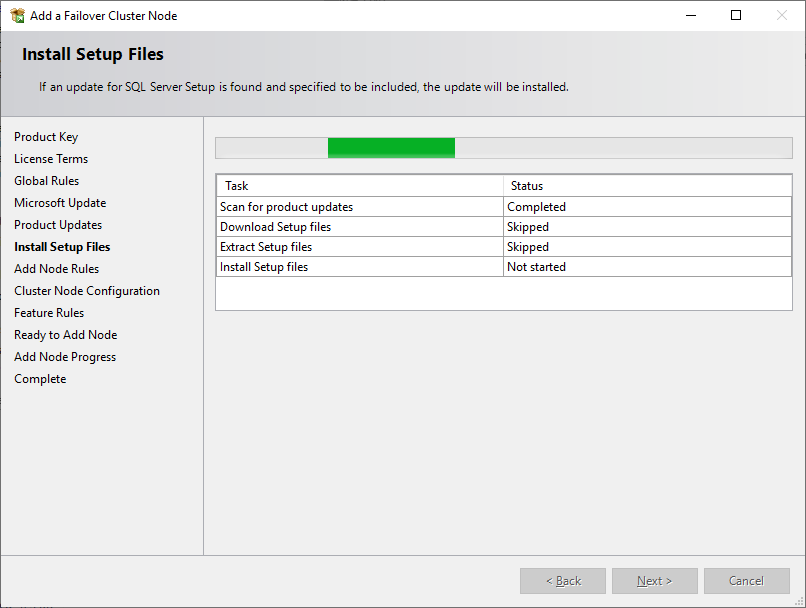
Task: Select the Product Key step
Action: tap(46, 137)
